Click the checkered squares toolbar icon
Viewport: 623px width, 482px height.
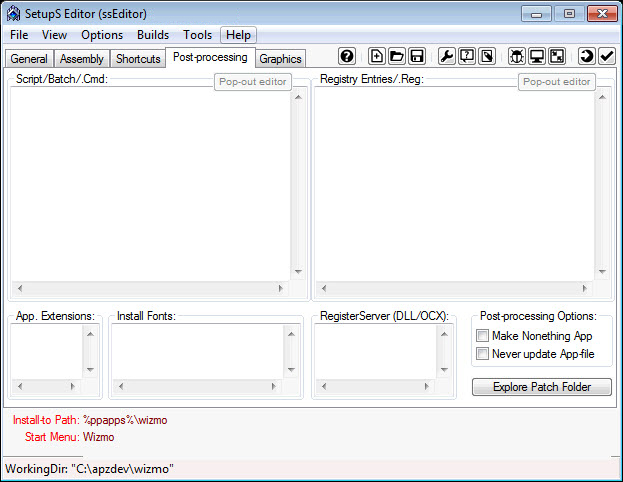(x=557, y=56)
